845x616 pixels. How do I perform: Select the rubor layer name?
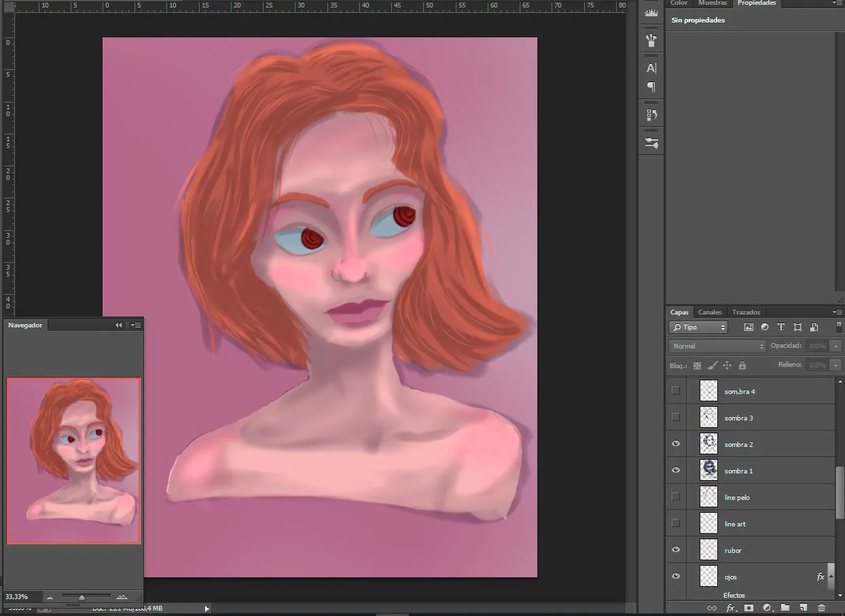[x=733, y=550]
